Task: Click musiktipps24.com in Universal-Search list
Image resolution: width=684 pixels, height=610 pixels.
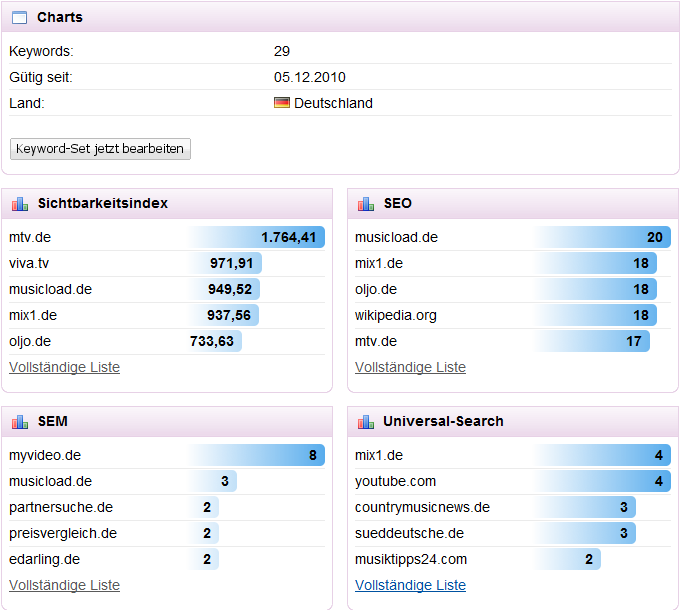Action: tap(411, 559)
